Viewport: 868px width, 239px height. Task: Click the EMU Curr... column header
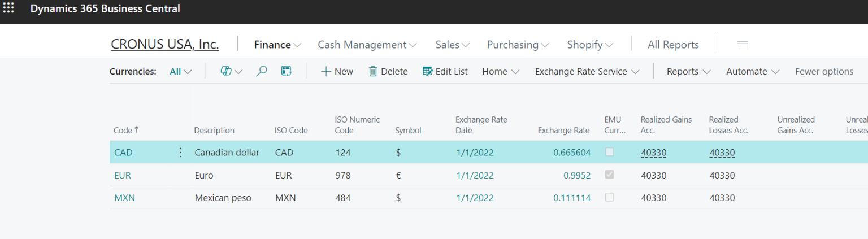pyautogui.click(x=615, y=125)
